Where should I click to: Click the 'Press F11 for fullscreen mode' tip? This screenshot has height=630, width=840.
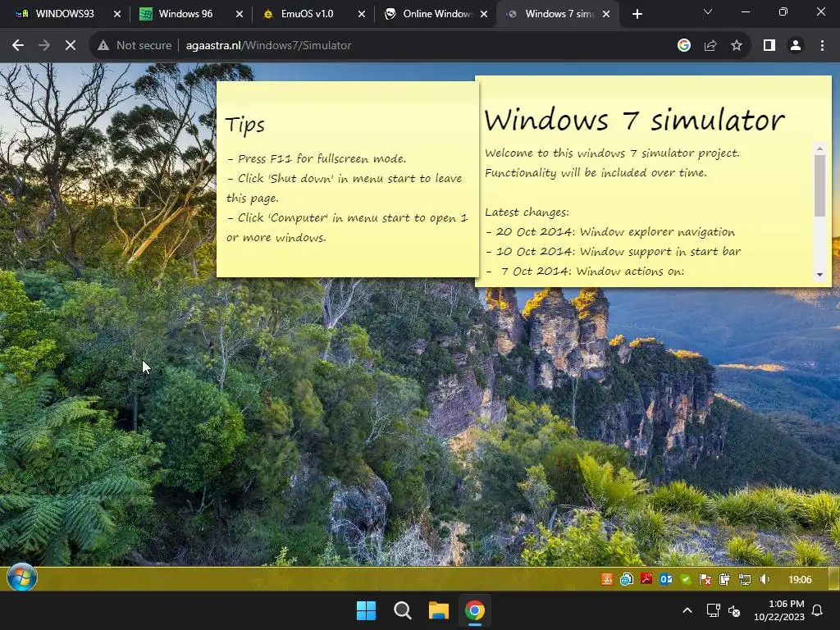click(x=317, y=158)
